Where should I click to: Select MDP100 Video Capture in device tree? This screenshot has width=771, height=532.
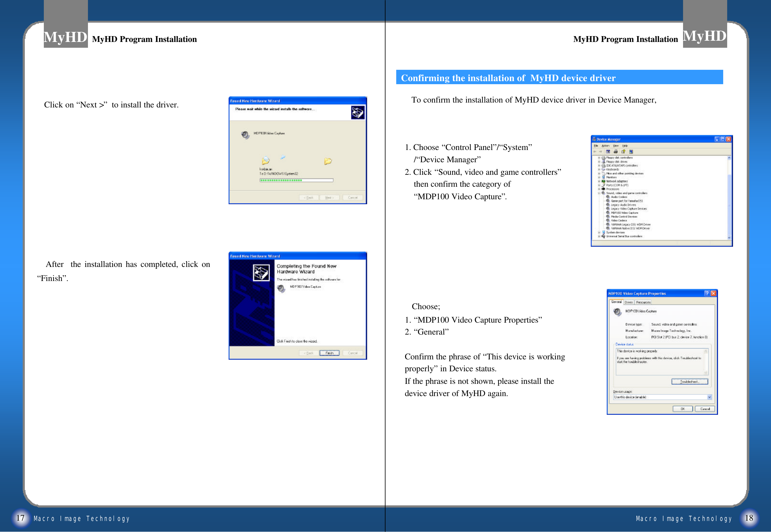pyautogui.click(x=624, y=213)
